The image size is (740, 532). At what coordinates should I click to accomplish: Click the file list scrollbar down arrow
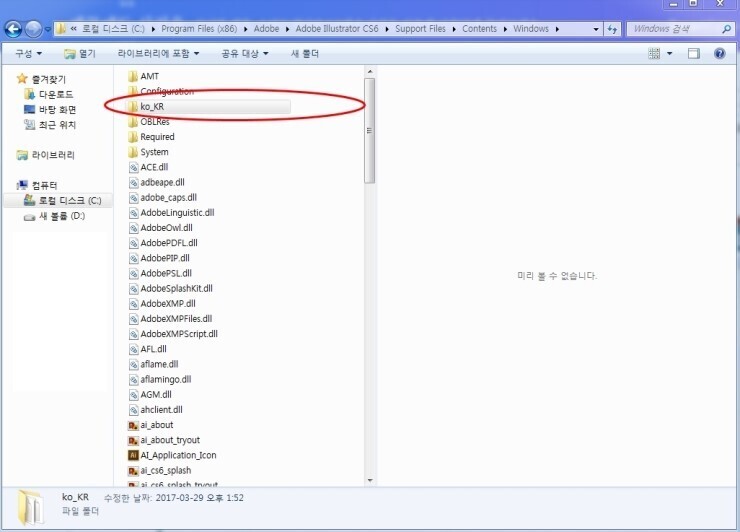(x=370, y=481)
